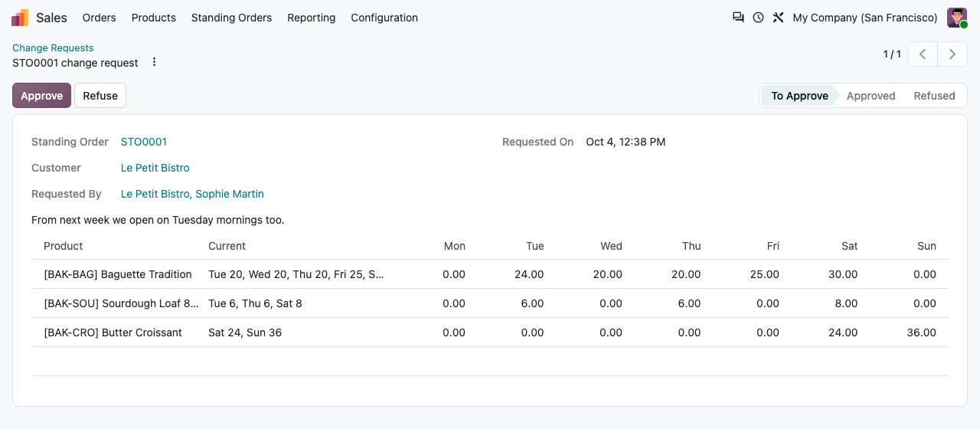
Task: Go to the previous record arrow
Action: point(923,54)
